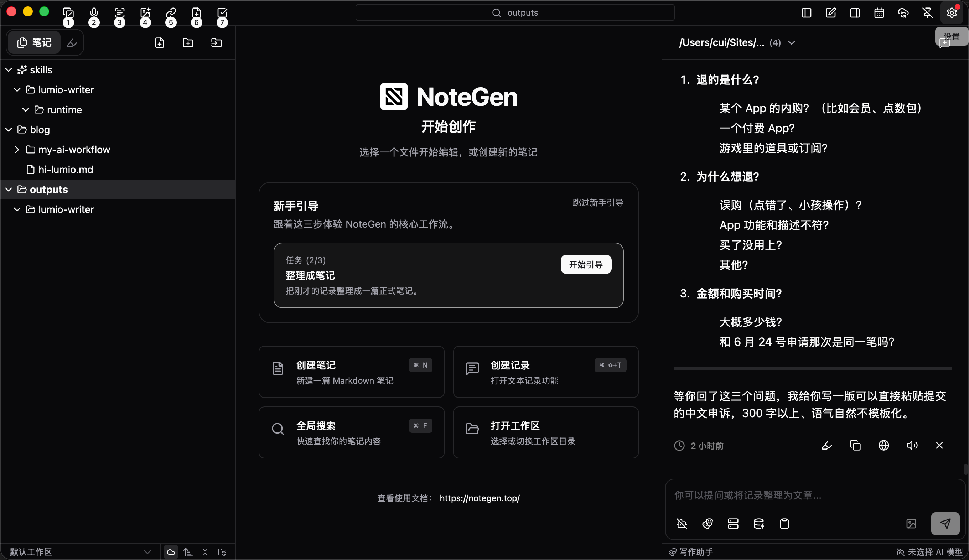The height and width of the screenshot is (560, 969).
Task: Open the /Users/cui/Sites conversation dropdown
Action: (737, 42)
